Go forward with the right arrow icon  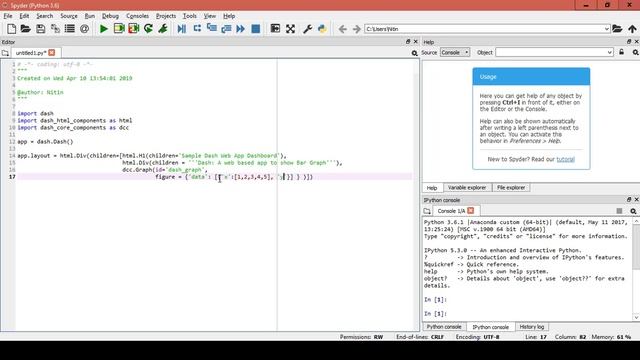(x=356, y=29)
